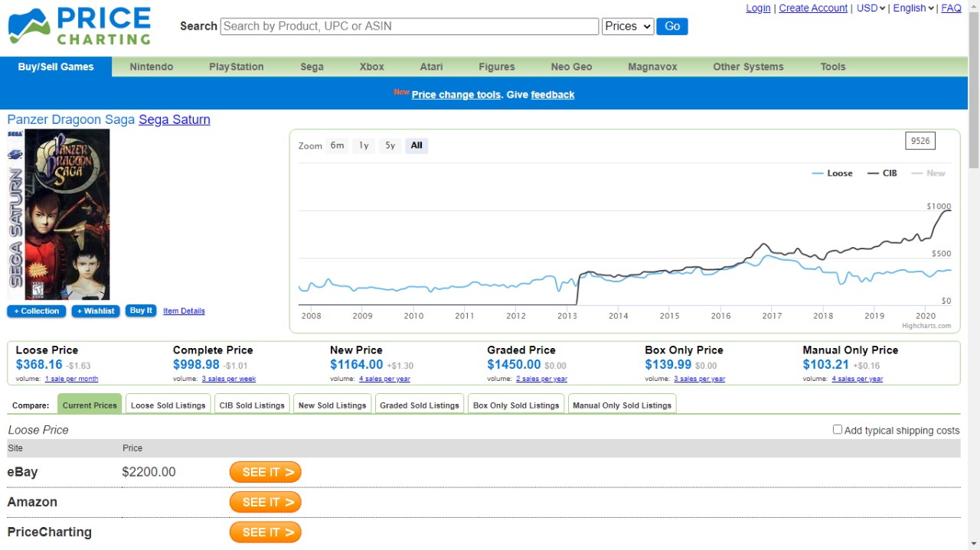Viewport: 980px width, 550px height.
Task: Open the Sega menu
Action: coord(312,67)
